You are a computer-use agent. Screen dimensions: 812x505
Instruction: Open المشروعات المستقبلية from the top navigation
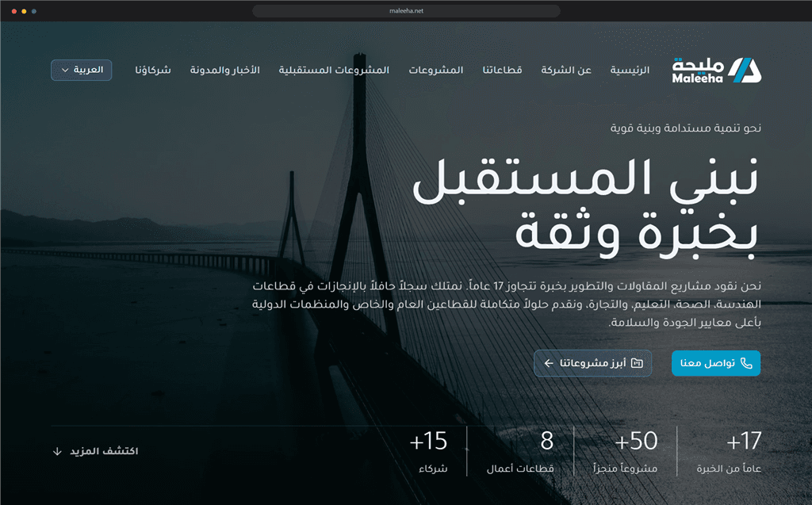334,70
